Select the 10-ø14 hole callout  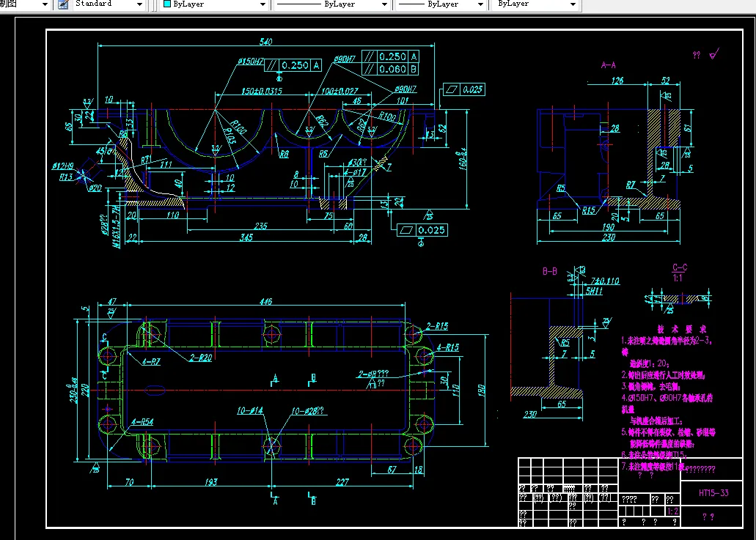pos(250,410)
